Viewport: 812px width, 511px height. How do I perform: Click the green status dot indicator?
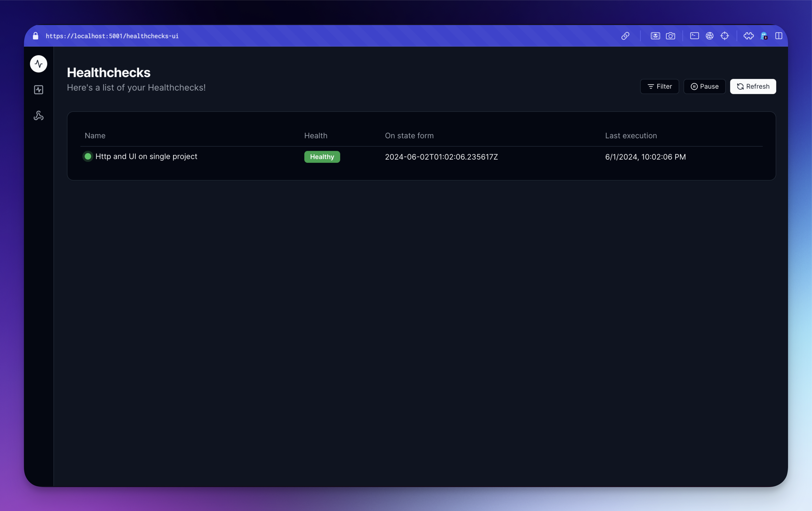click(88, 157)
